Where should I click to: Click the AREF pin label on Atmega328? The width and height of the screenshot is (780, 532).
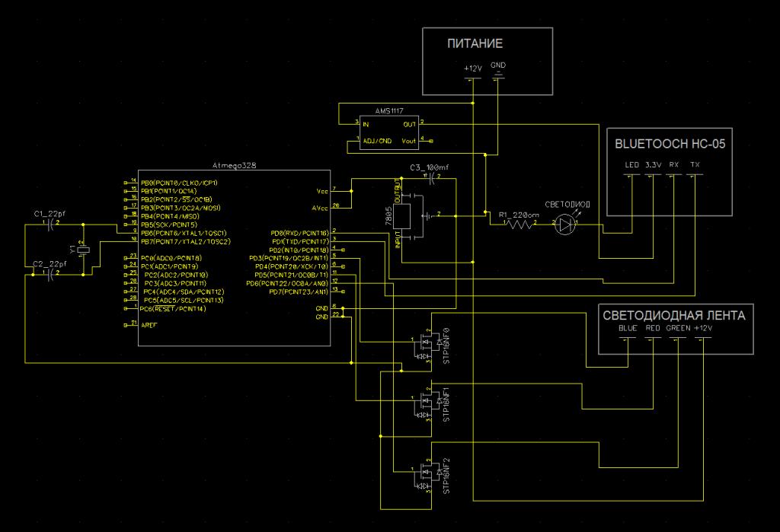[x=149, y=324]
